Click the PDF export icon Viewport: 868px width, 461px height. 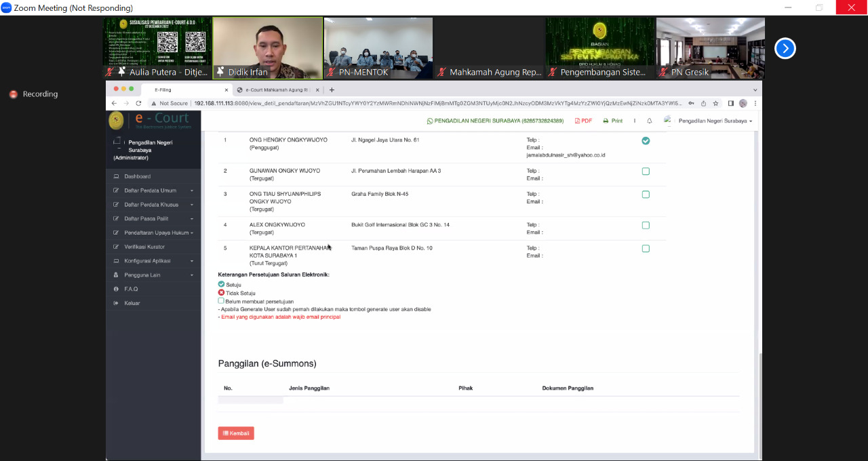point(583,121)
